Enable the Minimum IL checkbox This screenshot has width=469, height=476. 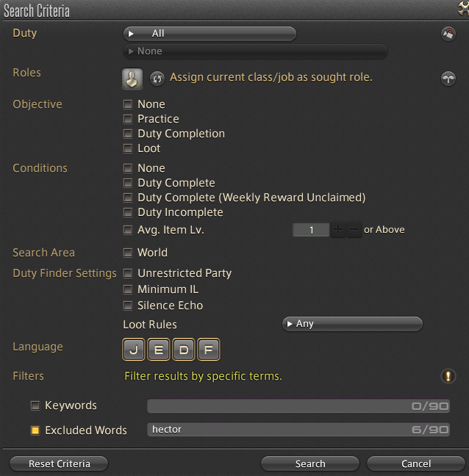click(128, 289)
